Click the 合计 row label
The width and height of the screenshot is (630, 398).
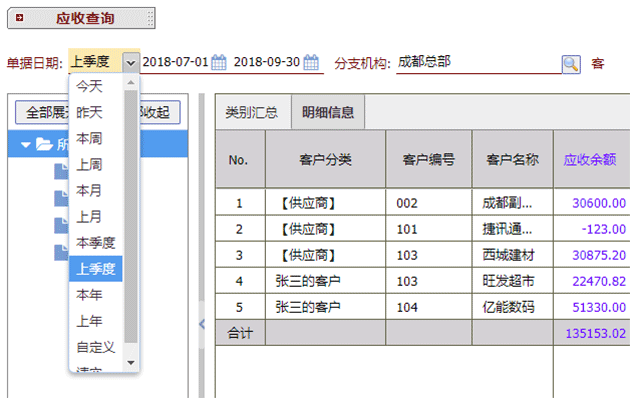[x=240, y=333]
